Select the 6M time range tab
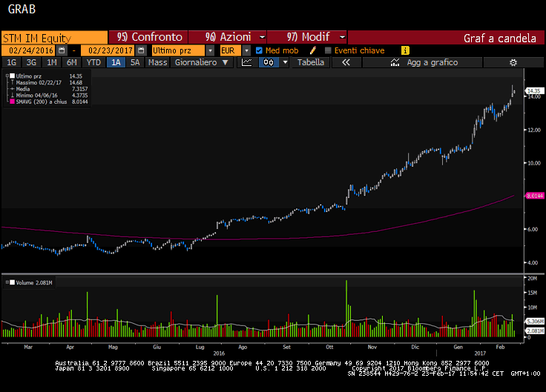546x392 pixels. 72,62
